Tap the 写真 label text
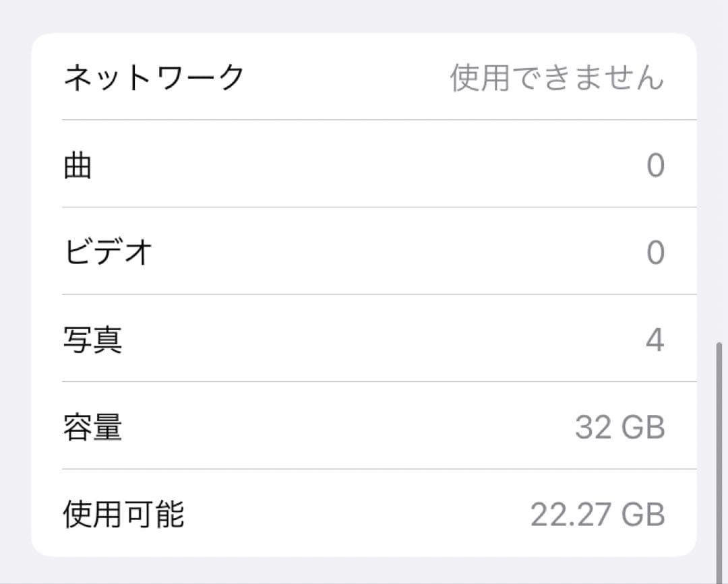 pos(91,339)
